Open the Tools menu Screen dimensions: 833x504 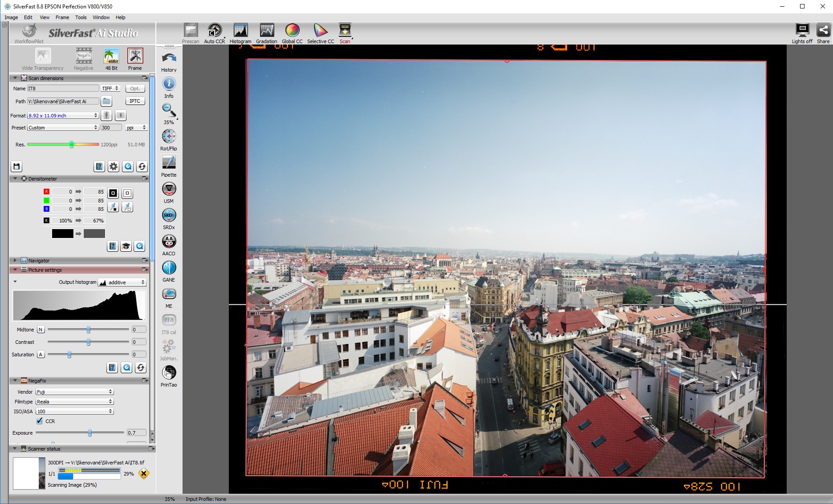(81, 17)
